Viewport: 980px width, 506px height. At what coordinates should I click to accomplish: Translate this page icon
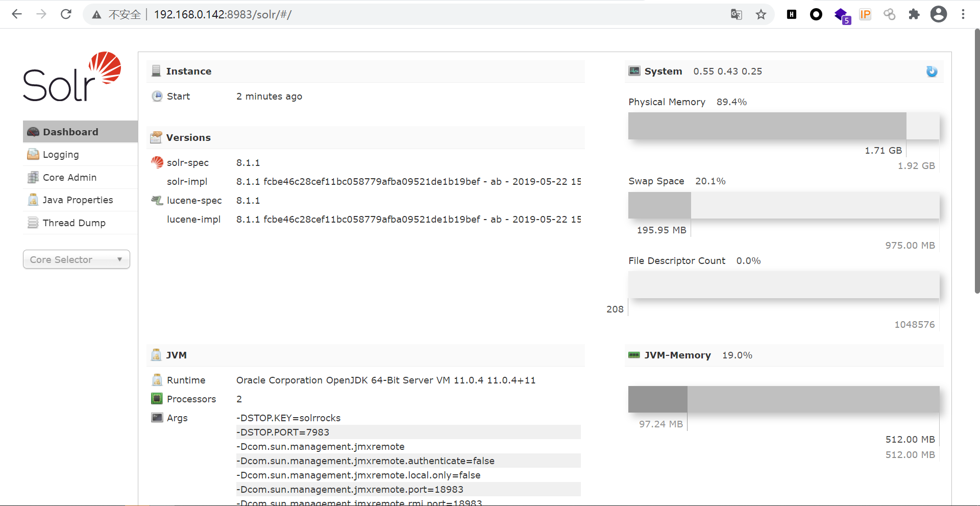pos(736,14)
